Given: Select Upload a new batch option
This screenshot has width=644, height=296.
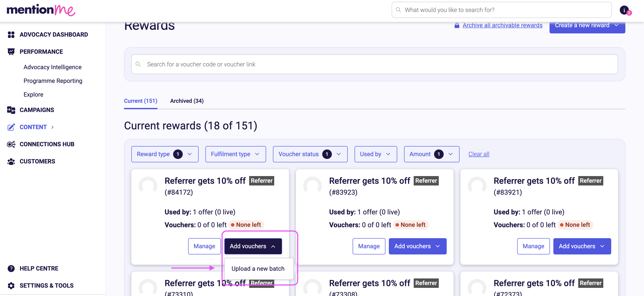Looking at the screenshot, I should tap(259, 269).
